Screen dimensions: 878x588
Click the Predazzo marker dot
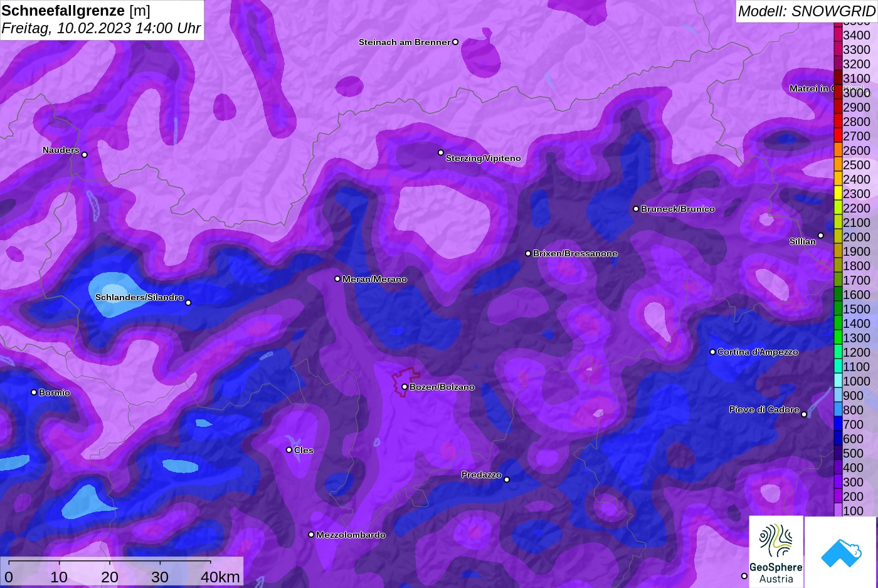click(507, 480)
